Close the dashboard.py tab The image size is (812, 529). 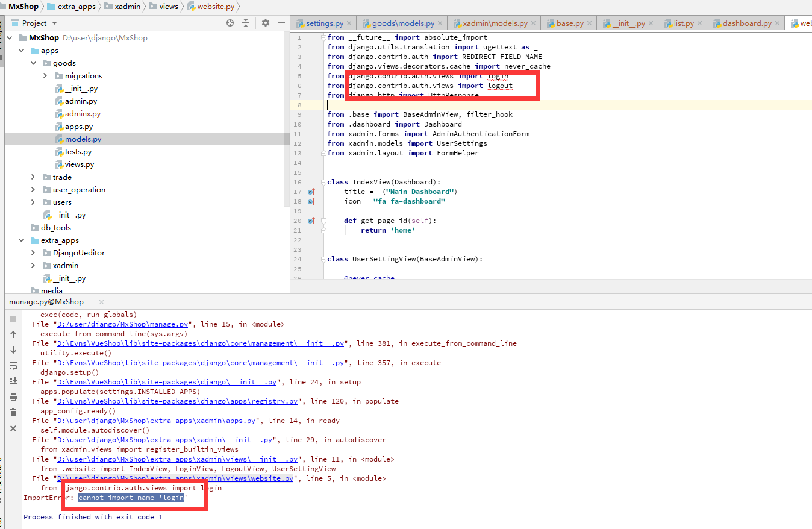(778, 23)
